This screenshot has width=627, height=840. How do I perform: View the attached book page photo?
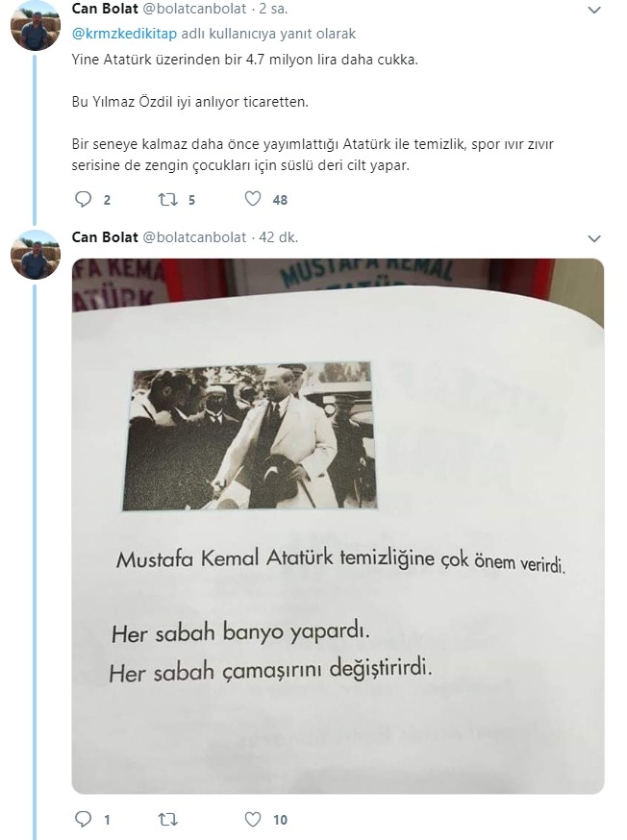[x=338, y=526]
